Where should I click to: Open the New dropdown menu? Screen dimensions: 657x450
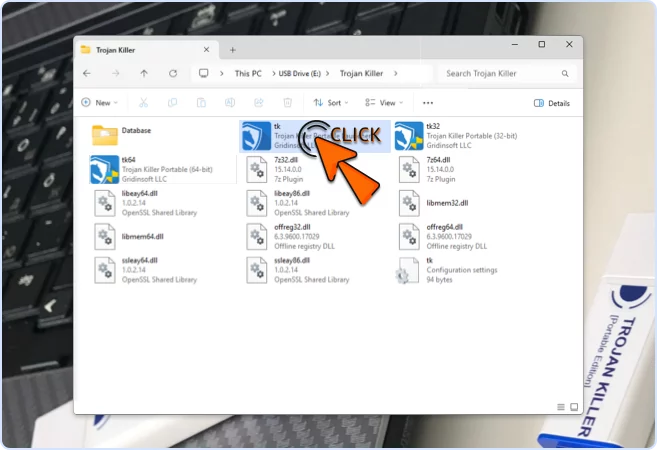100,103
